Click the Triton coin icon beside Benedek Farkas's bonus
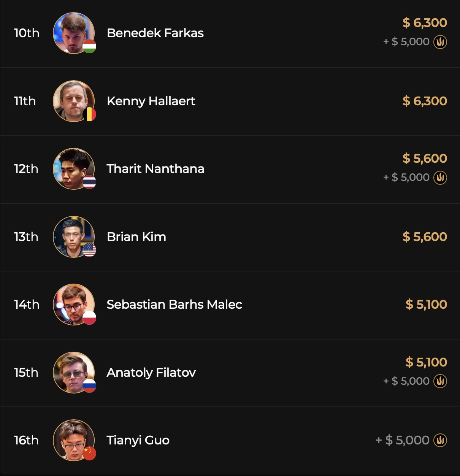 tap(440, 42)
